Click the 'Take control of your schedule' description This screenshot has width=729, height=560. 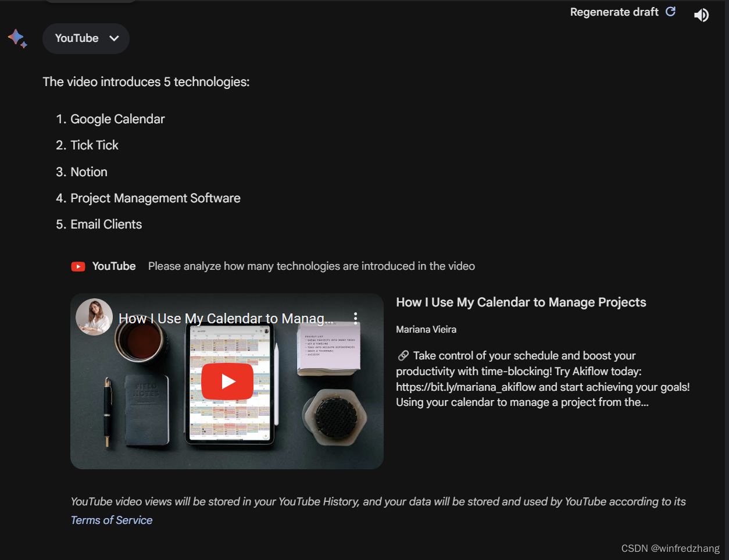point(543,379)
